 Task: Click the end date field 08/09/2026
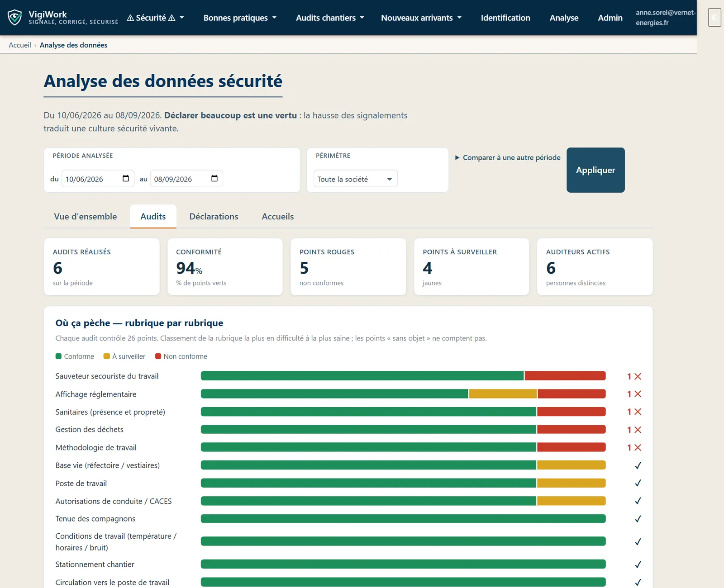[186, 179]
